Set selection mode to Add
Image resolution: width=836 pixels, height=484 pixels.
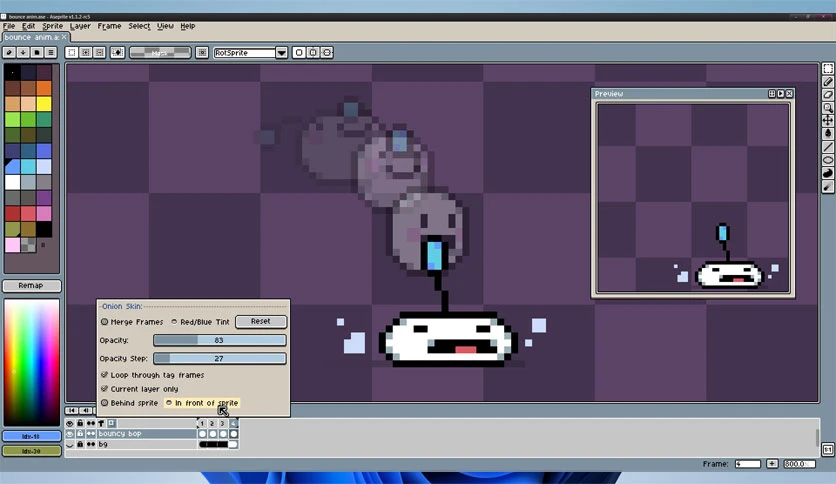click(x=85, y=52)
